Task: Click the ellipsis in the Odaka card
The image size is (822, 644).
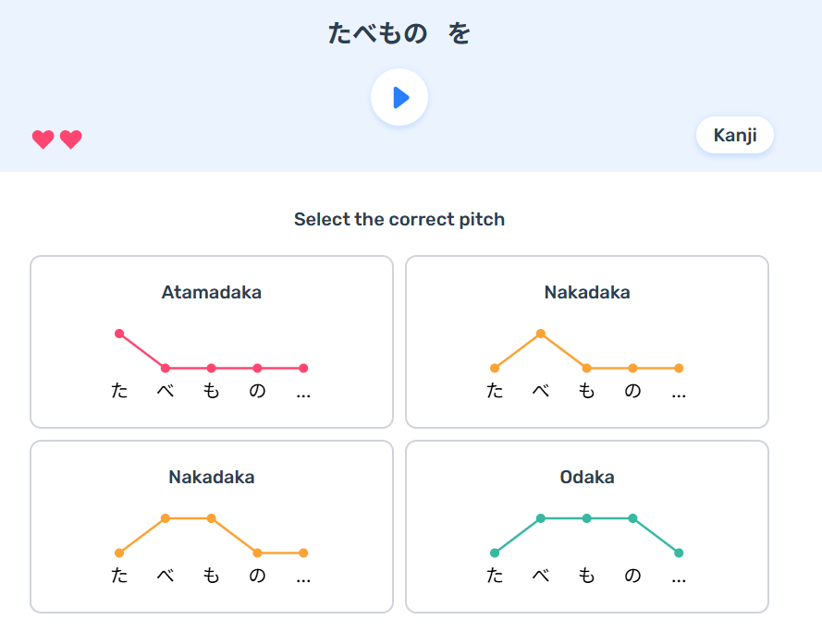Action: pos(679,577)
